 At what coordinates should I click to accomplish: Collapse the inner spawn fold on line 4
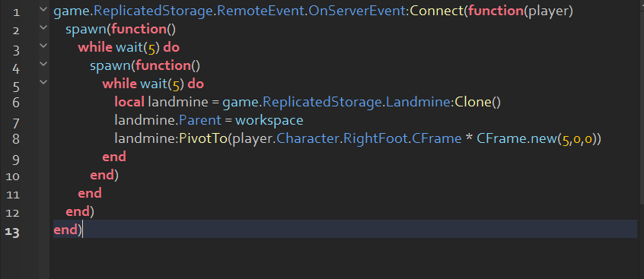(x=43, y=64)
